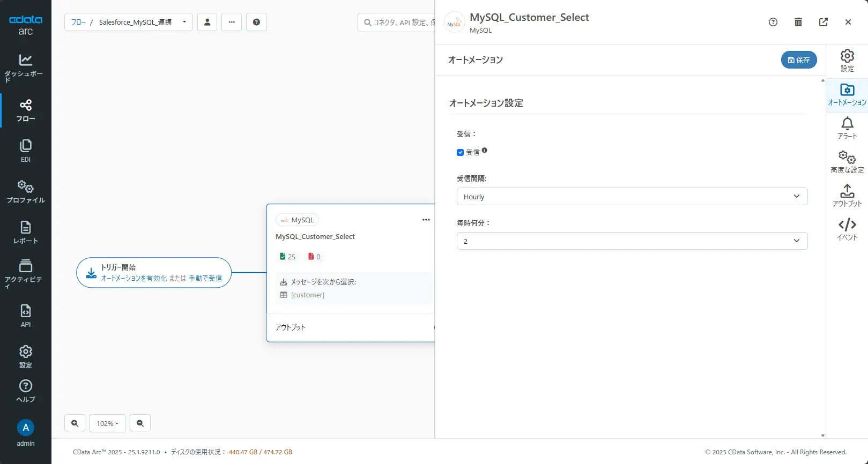Screen dimensions: 868x464
Task: Open the Help (ヘルプ) sidebar item
Action: coord(25,391)
